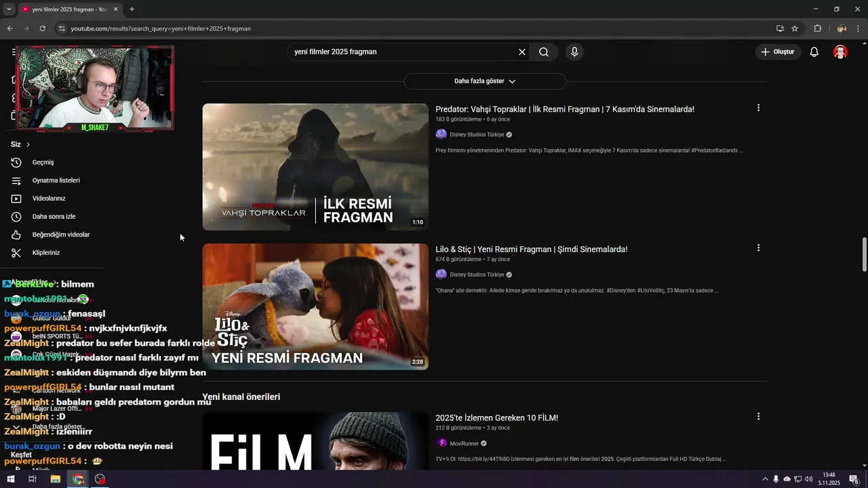Open the tab search dropdown arrow

coord(9,9)
